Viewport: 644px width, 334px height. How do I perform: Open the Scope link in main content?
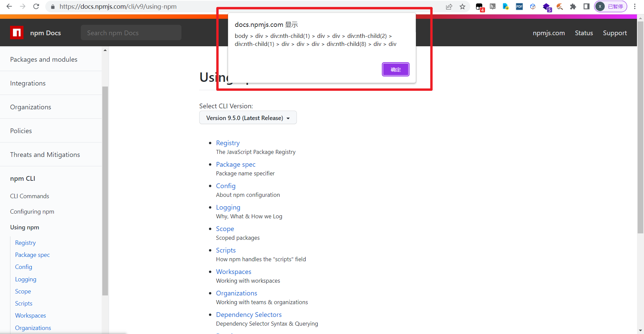tap(225, 229)
